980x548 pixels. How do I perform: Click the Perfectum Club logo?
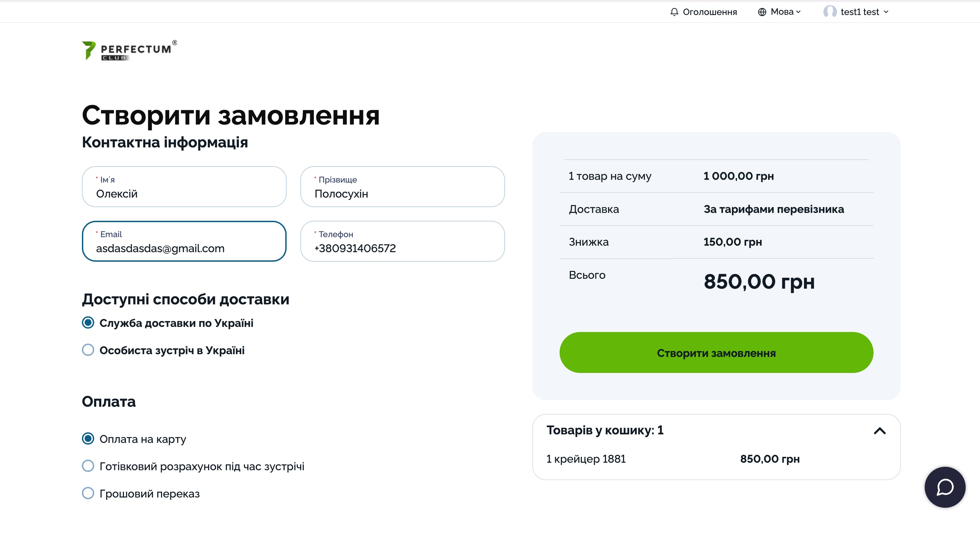[x=129, y=50]
